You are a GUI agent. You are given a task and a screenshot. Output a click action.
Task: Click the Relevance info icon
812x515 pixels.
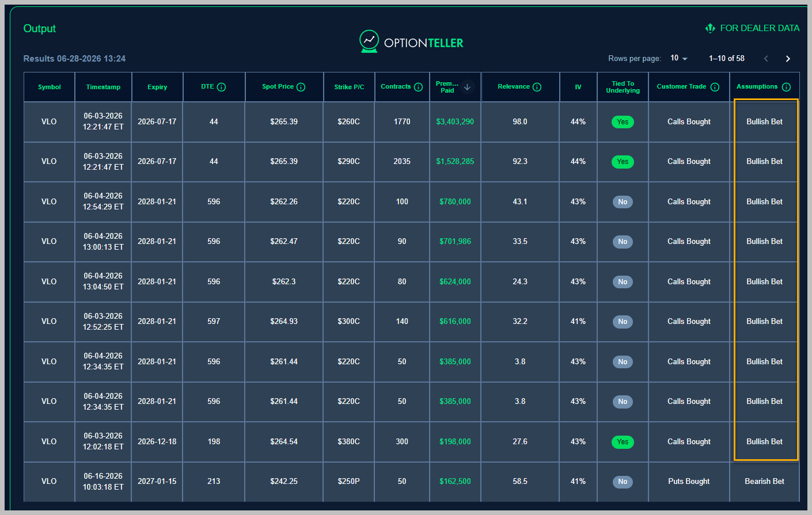pyautogui.click(x=537, y=87)
